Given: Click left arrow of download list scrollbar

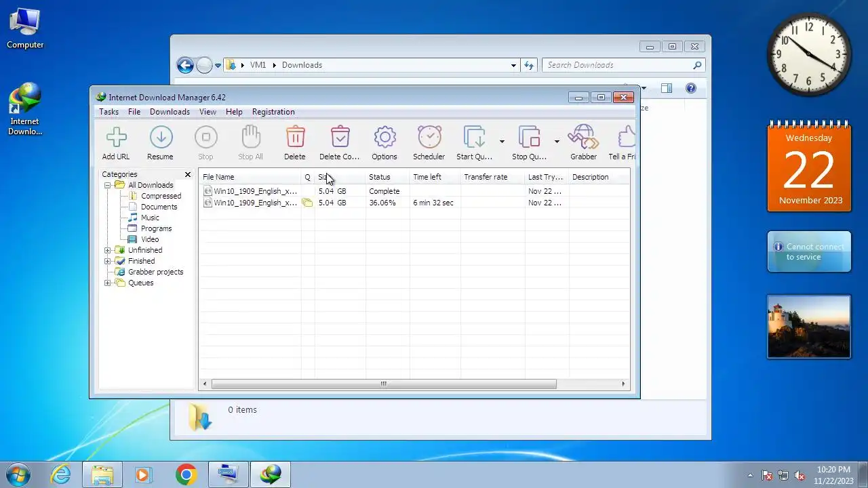Looking at the screenshot, I should click(x=205, y=384).
